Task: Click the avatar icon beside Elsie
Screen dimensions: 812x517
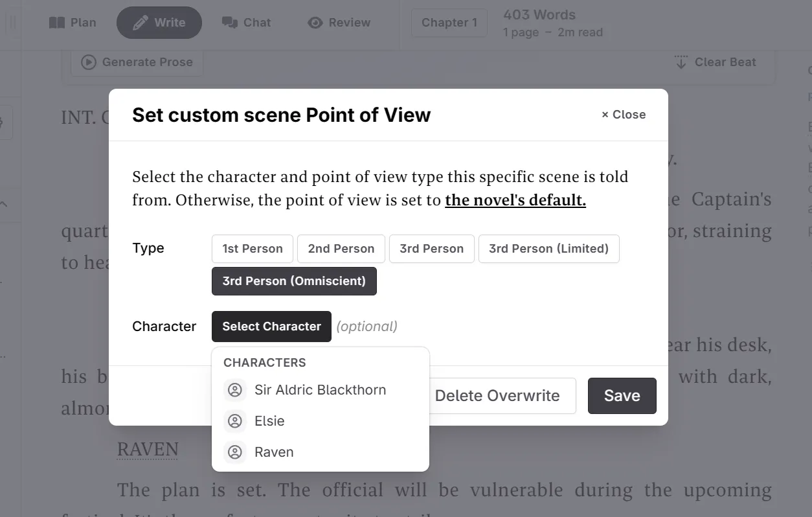Action: [x=235, y=421]
